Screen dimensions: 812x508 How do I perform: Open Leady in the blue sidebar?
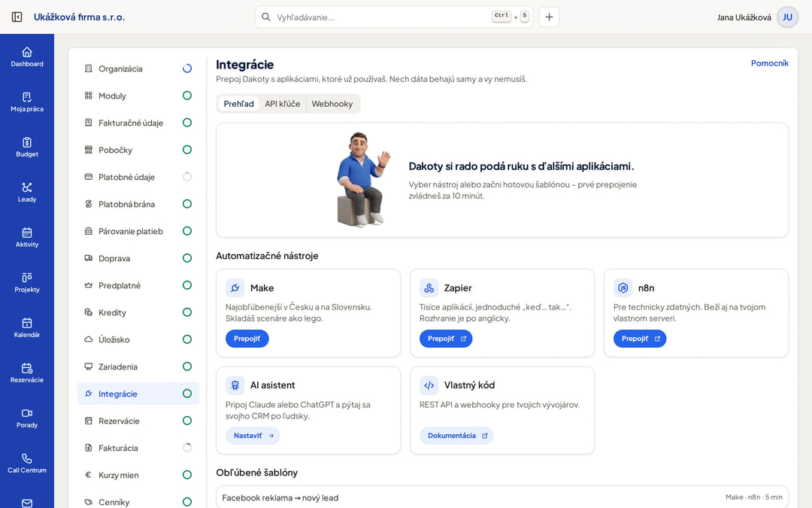point(27,193)
